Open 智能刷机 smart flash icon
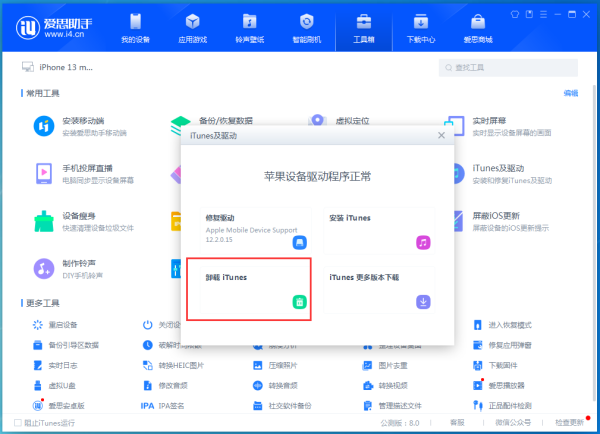The image size is (600, 434). tap(305, 25)
